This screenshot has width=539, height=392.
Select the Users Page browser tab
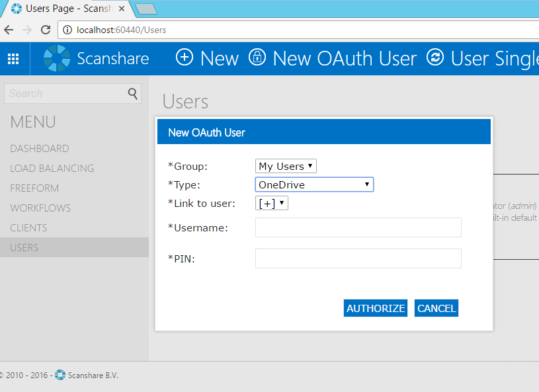point(69,9)
